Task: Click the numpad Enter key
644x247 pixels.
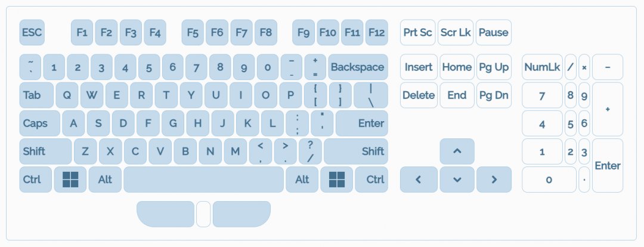Action: click(608, 166)
